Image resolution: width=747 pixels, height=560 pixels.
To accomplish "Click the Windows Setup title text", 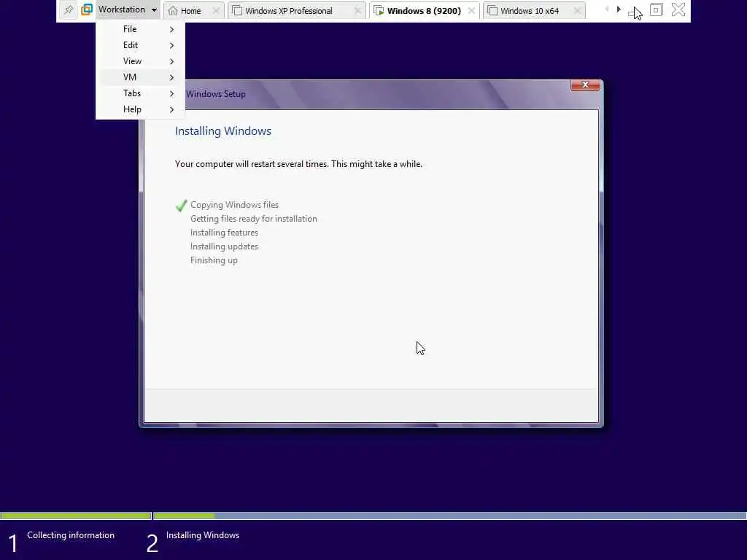I will click(x=216, y=94).
